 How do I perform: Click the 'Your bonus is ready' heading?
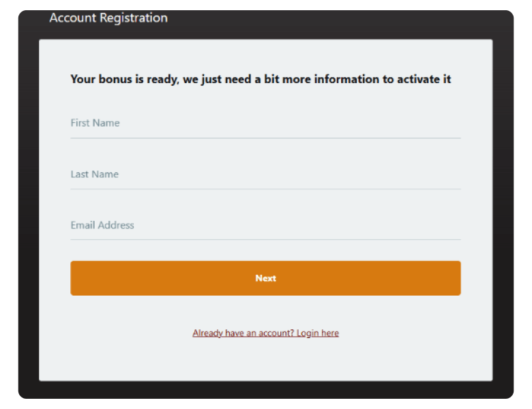tap(261, 79)
